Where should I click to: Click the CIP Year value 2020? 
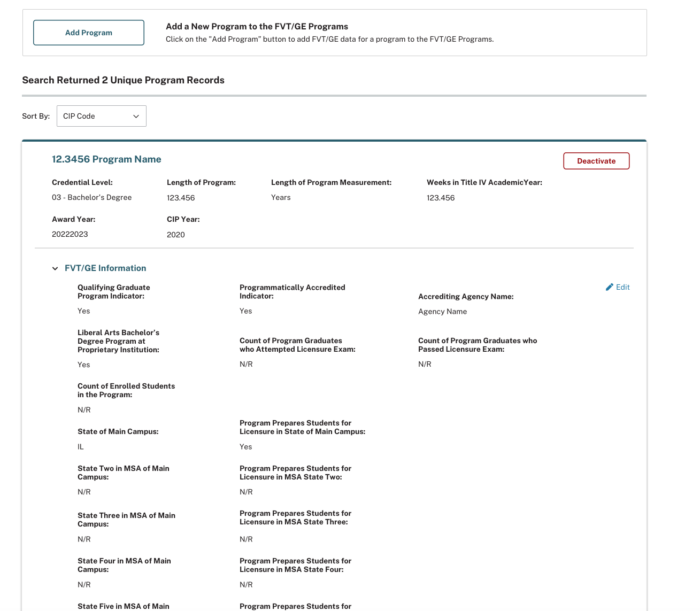(176, 235)
